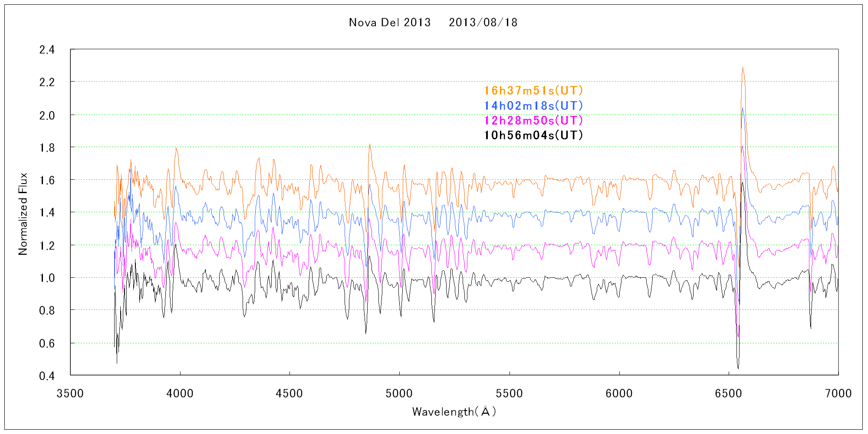The image size is (868, 434).
Task: Click the date '2013/08/18' in the title
Action: tap(483, 23)
